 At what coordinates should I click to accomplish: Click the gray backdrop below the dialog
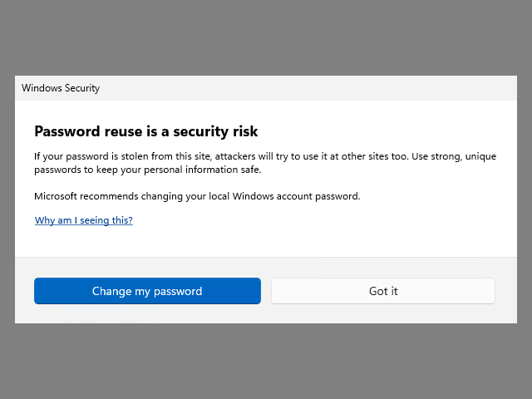(266, 362)
